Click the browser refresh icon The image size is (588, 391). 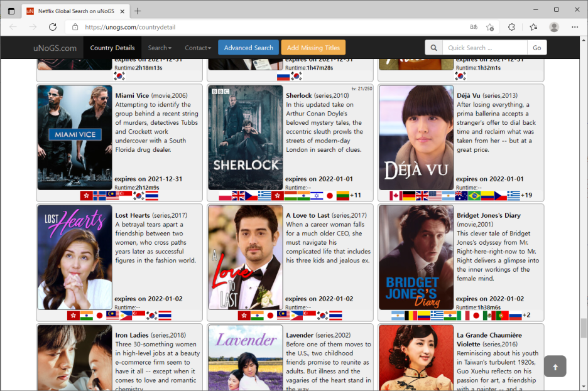53,27
